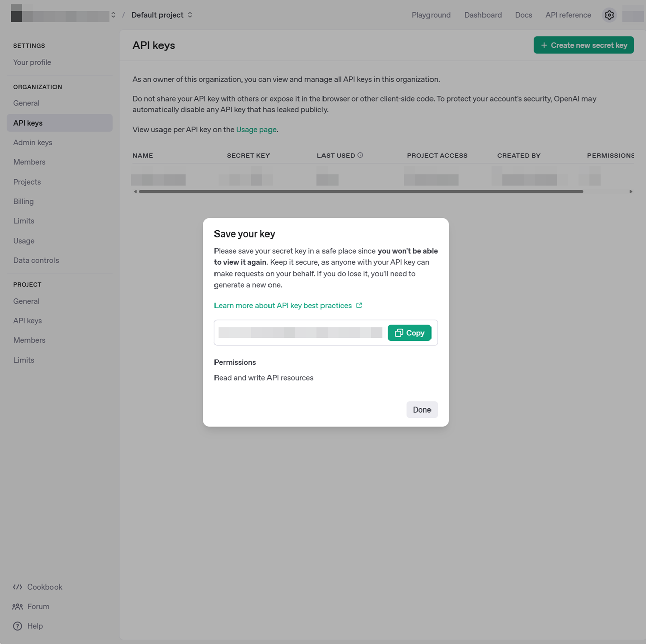The width and height of the screenshot is (646, 644).
Task: Go to Dashboard in top navigation
Action: click(x=483, y=15)
